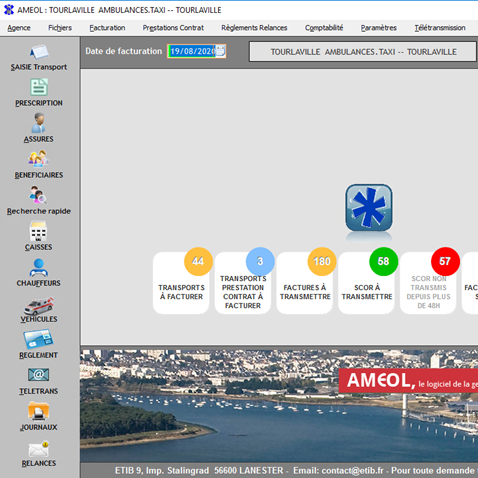
Task: Open SAISIE Transport calendar icon
Action: tap(39, 52)
